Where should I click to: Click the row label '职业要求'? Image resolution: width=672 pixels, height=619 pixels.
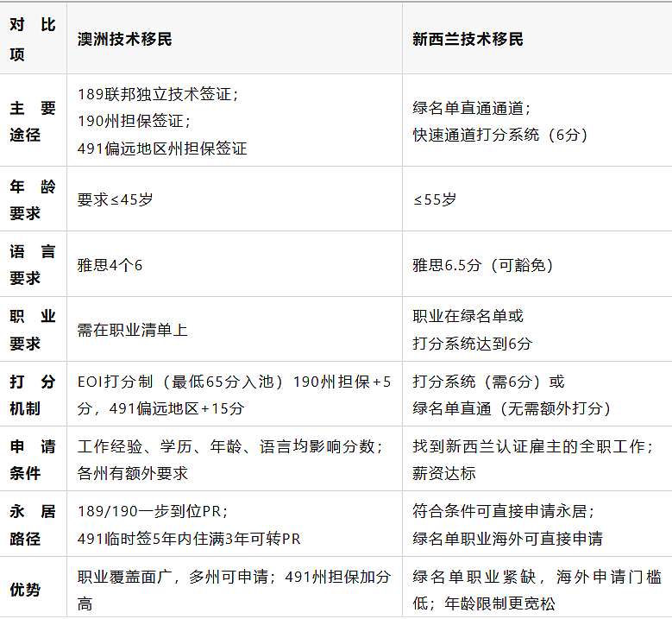pyautogui.click(x=33, y=330)
